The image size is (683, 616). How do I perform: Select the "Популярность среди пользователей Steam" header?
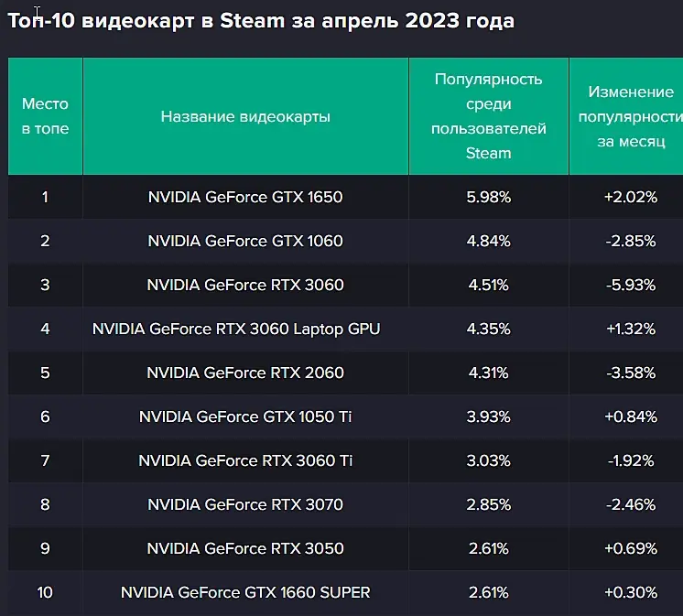point(488,116)
